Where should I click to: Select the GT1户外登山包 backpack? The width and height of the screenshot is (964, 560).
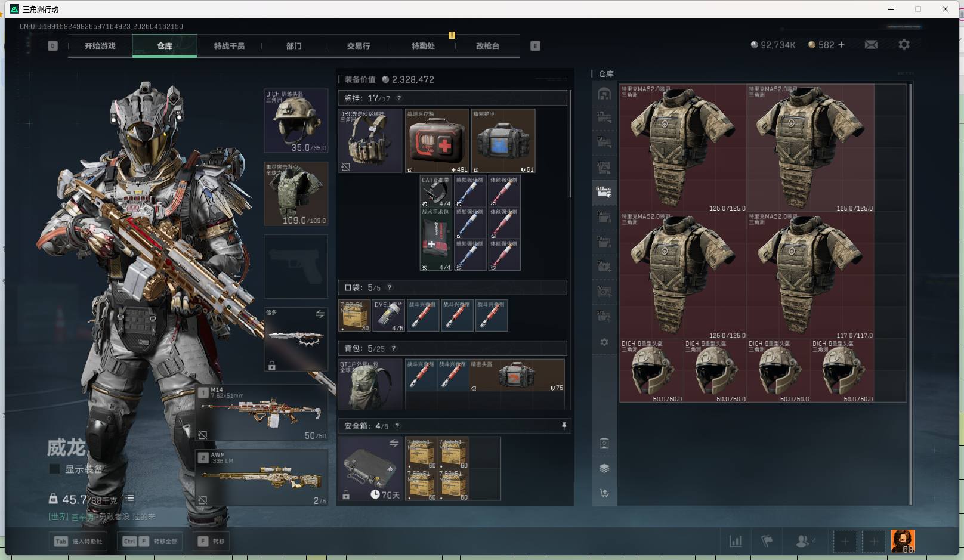[x=371, y=384]
